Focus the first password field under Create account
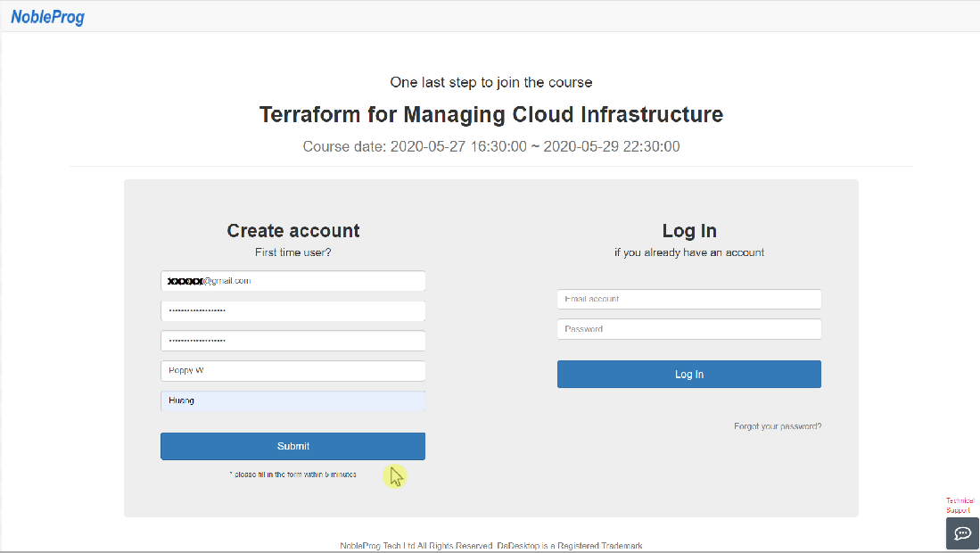The width and height of the screenshot is (980, 553). point(293,311)
